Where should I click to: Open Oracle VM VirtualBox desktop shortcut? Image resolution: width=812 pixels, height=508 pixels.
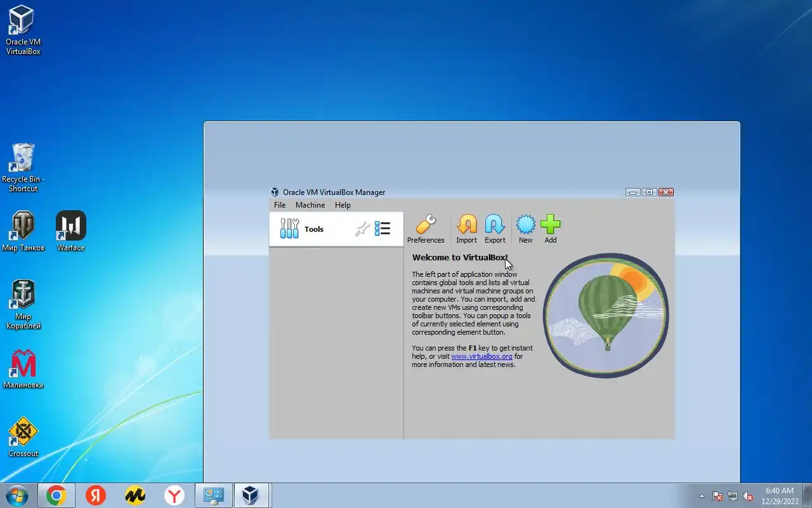click(x=23, y=30)
